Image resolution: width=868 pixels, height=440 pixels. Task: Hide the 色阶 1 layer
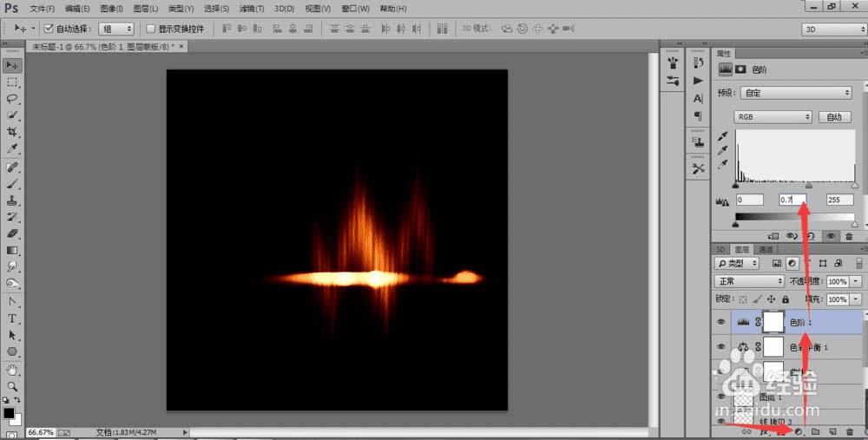[x=720, y=322]
